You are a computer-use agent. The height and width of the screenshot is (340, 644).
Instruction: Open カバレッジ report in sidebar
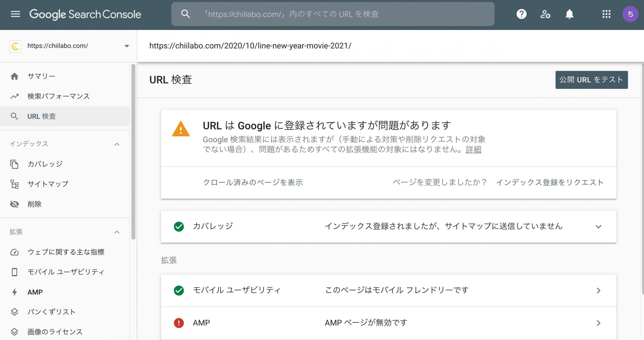(65, 164)
